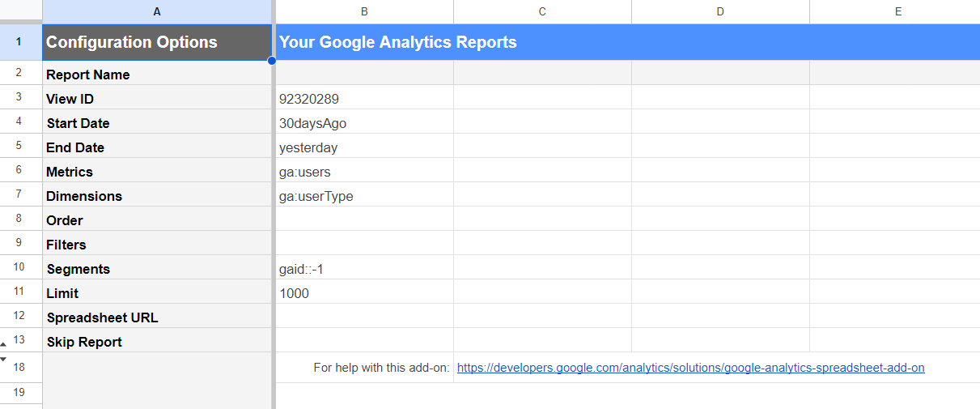980x409 pixels.
Task: Expand hidden rows using up arrow near row 13
Action: tap(3, 345)
